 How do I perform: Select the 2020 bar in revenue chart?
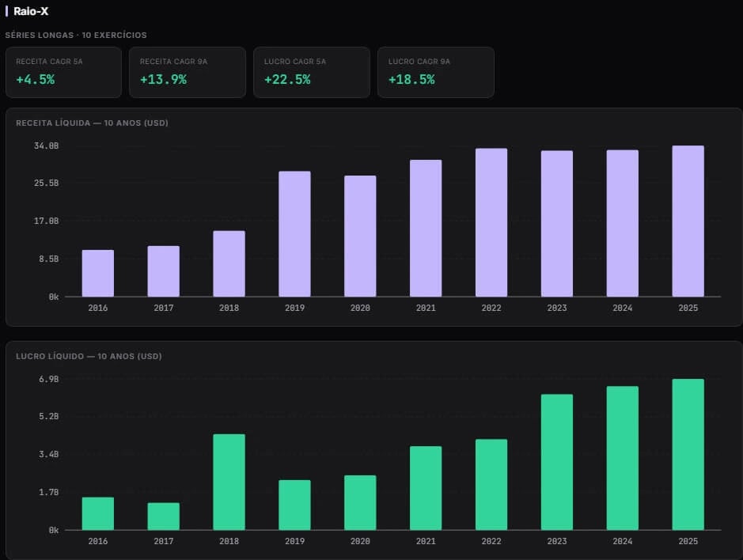[360, 236]
